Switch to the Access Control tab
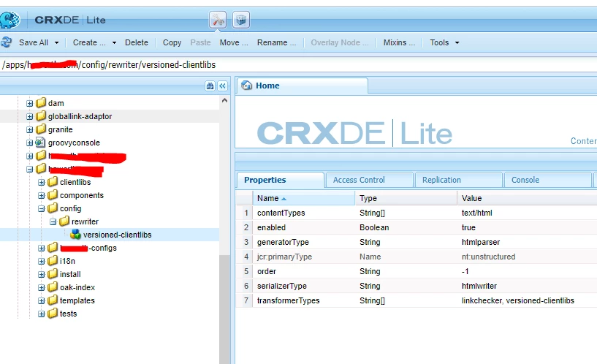 click(369, 180)
